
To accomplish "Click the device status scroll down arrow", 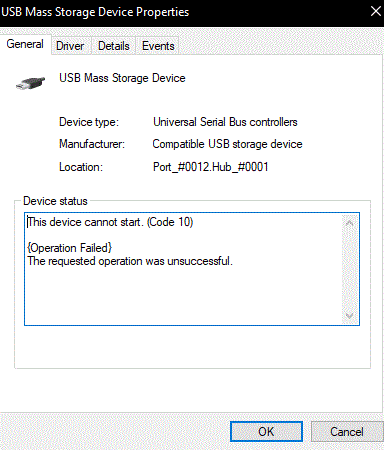I will pyautogui.click(x=350, y=315).
